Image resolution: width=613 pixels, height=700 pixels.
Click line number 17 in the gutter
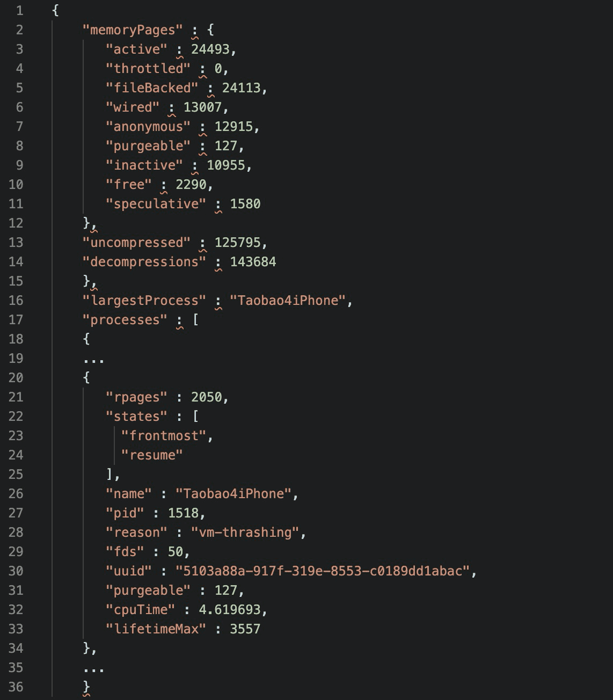[x=16, y=320]
